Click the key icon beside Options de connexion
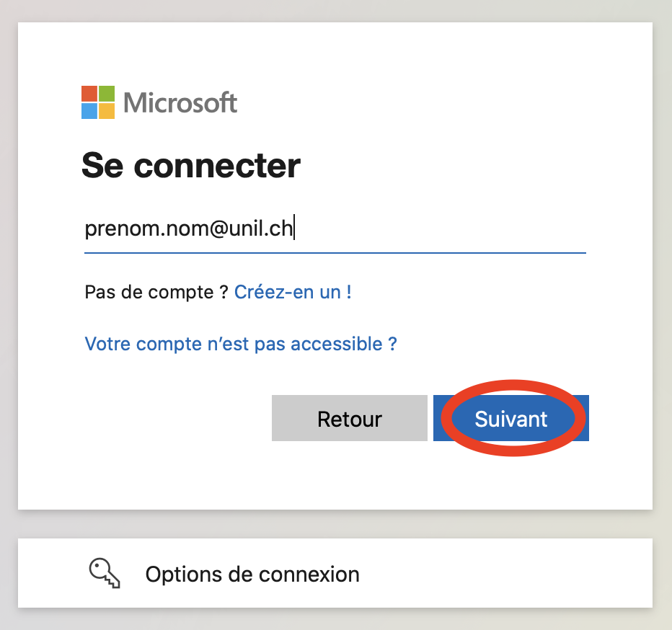Screen dimensions: 672x630 (x=105, y=574)
